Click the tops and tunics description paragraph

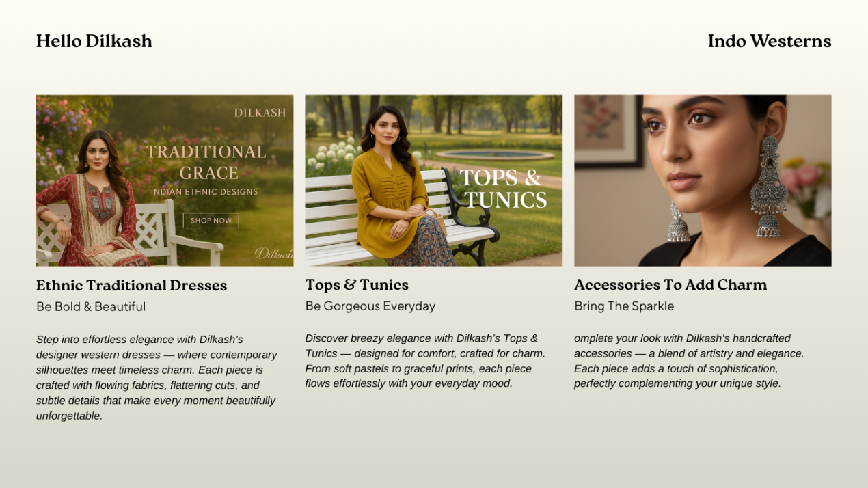pos(425,361)
